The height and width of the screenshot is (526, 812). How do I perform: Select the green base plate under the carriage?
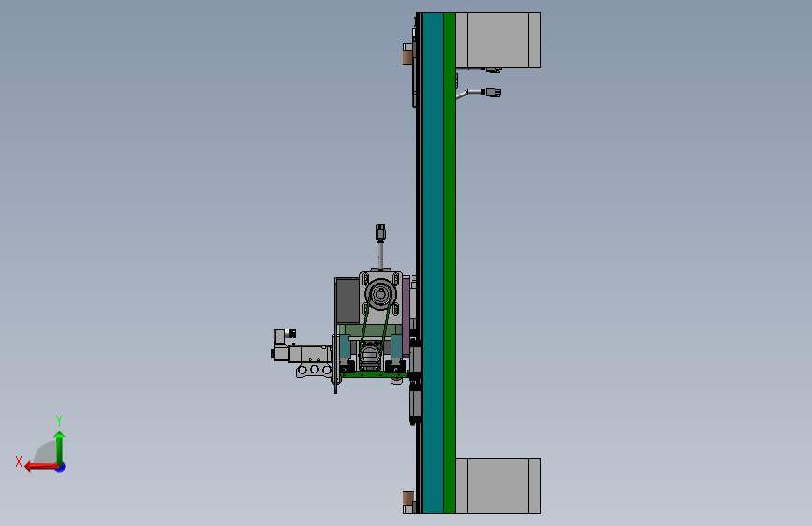pos(373,374)
